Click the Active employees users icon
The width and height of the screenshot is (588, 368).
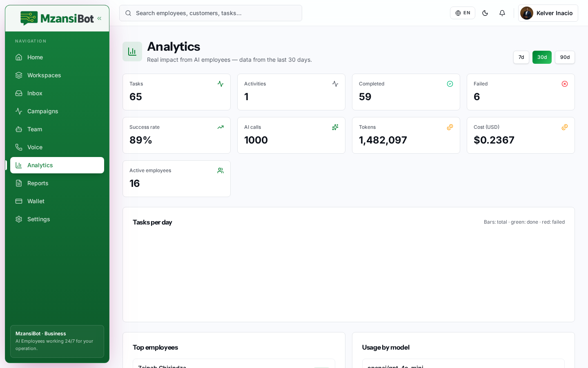pos(220,171)
